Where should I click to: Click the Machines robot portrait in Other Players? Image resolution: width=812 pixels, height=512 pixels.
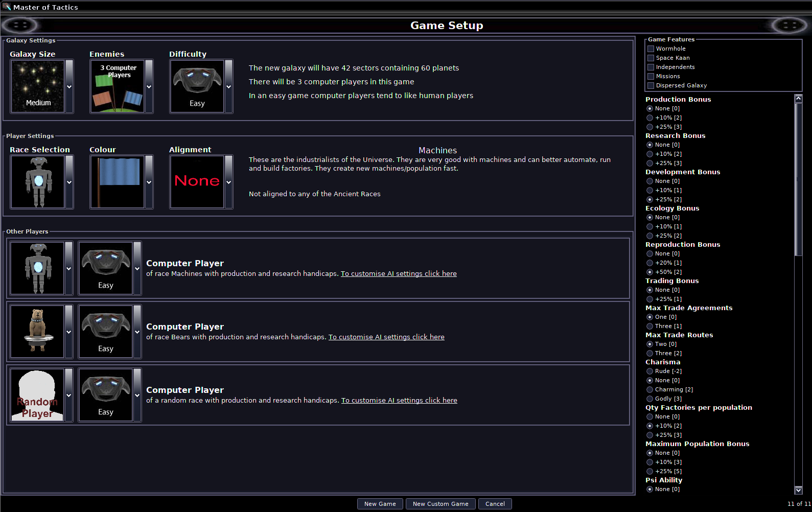tap(37, 268)
